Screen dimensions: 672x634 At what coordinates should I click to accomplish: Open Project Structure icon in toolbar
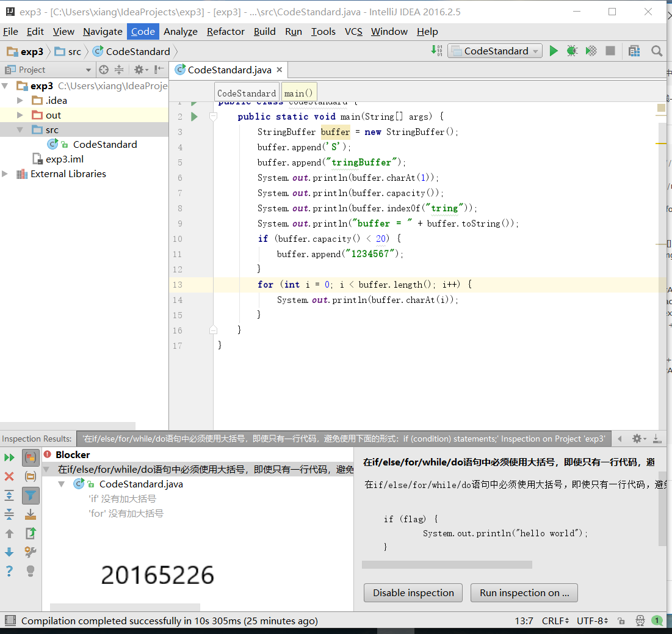click(634, 51)
